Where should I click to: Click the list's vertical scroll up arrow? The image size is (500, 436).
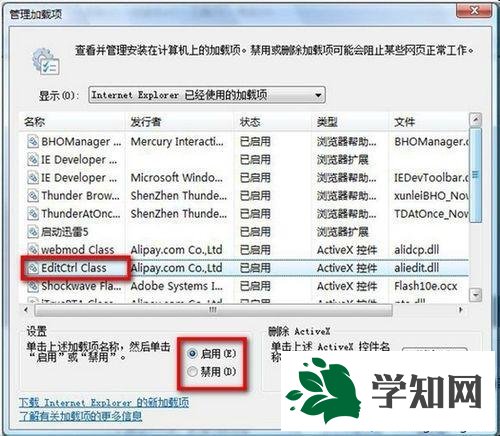point(476,119)
